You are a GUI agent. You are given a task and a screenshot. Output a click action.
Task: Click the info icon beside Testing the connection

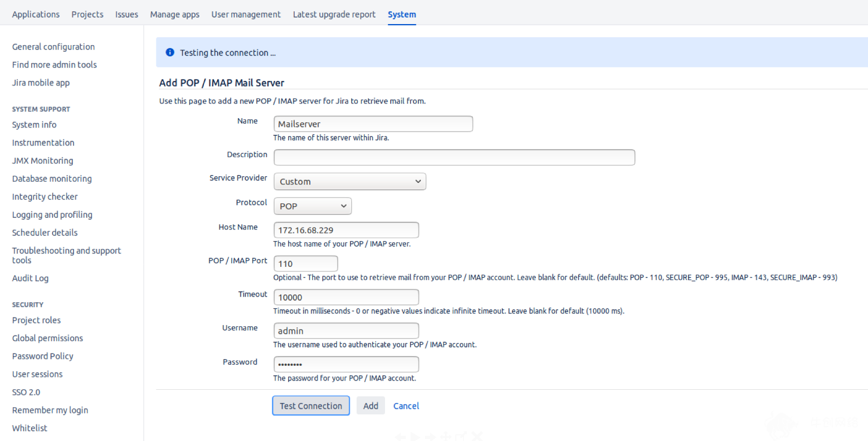(x=170, y=52)
